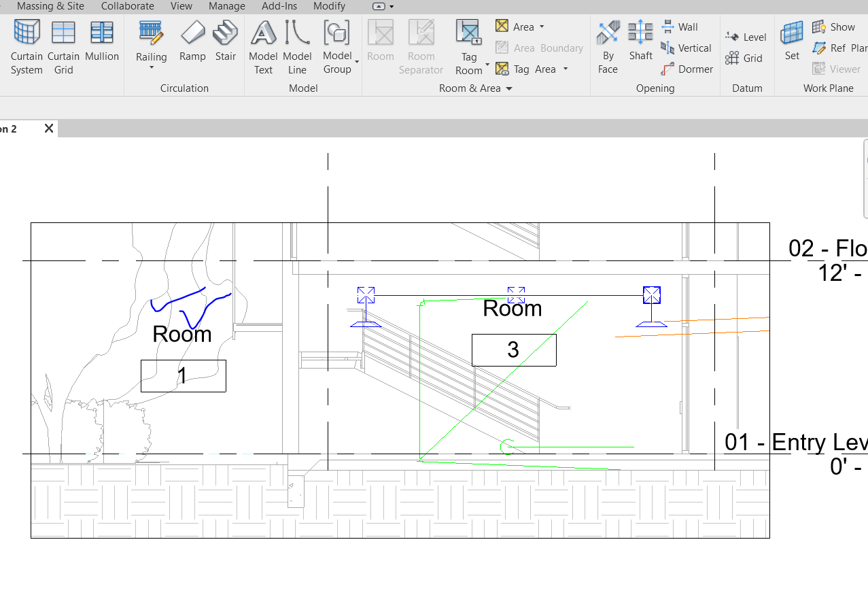Select the Curtain System tool
Image resolution: width=868 pixels, height=612 pixels.
[27, 46]
